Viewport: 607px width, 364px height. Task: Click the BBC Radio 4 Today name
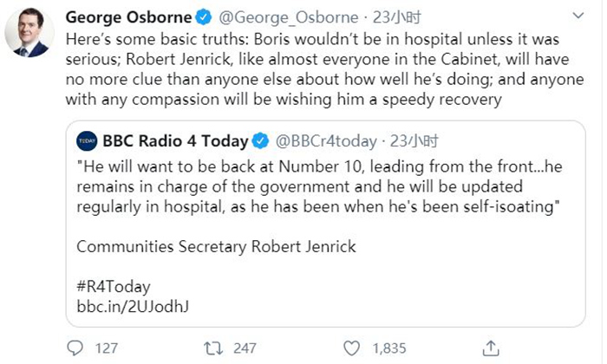point(175,141)
